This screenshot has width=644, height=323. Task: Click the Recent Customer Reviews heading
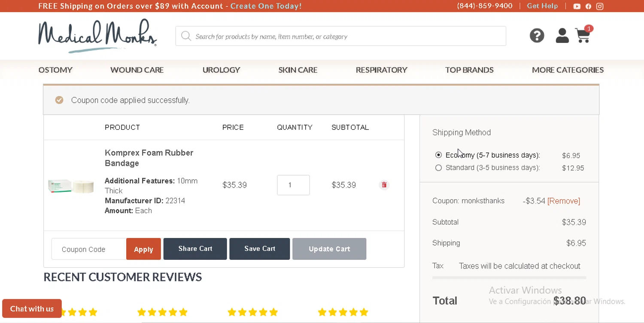tap(123, 277)
